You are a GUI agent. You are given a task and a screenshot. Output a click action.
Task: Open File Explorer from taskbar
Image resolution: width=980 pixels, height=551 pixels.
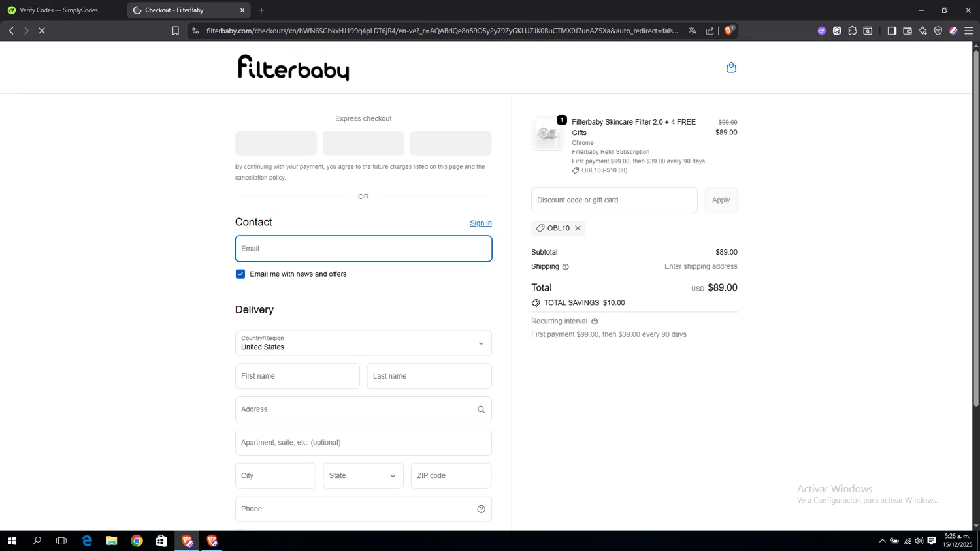pos(112,541)
